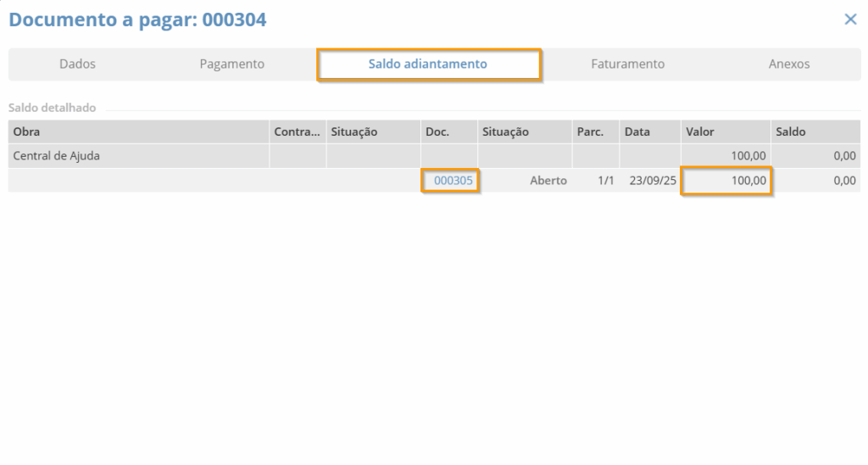Open the Pagamento tab
The height and width of the screenshot is (465, 868).
click(231, 64)
